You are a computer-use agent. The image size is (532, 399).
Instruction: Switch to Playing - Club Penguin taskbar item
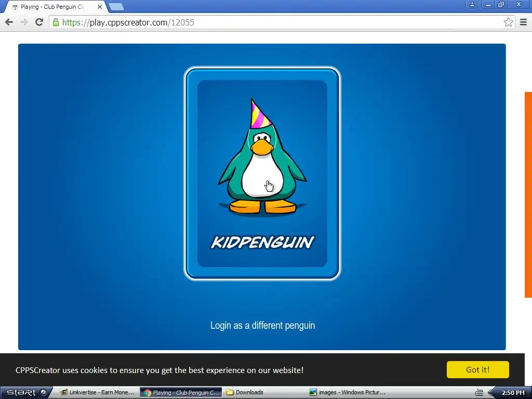tap(181, 393)
